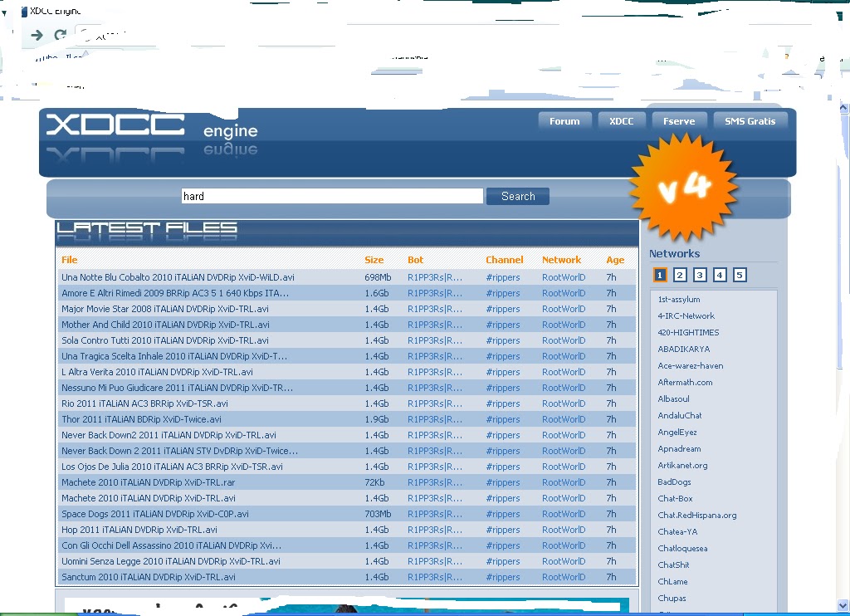Open the ABADIKARYA network link

[x=684, y=350]
